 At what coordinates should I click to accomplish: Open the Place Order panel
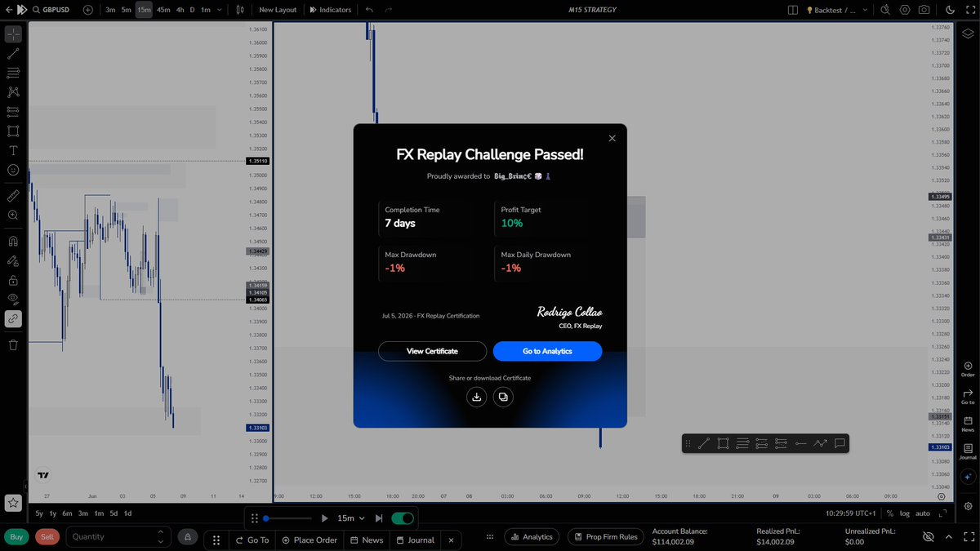tap(309, 540)
